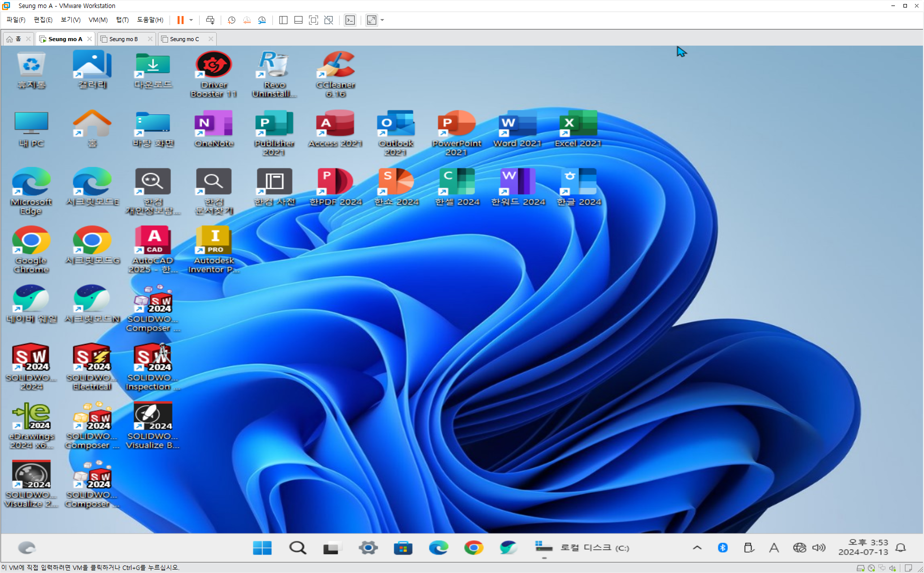
Task: Open the 편집(E) menu
Action: (43, 20)
